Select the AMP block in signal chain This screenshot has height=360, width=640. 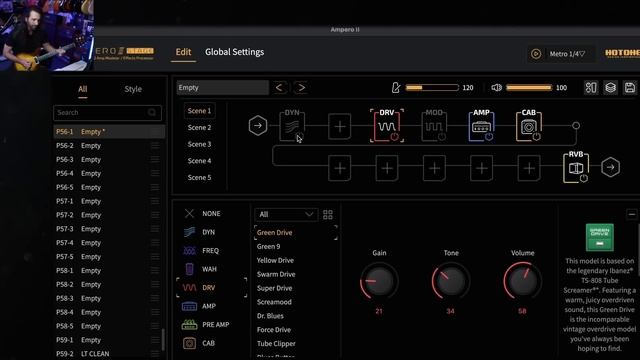pos(481,126)
